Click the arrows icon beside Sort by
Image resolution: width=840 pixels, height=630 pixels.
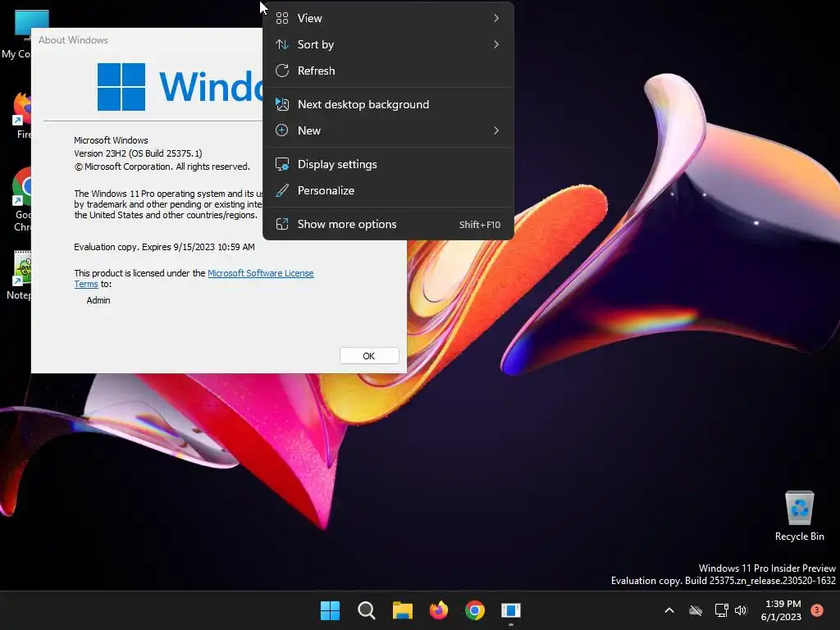(282, 44)
